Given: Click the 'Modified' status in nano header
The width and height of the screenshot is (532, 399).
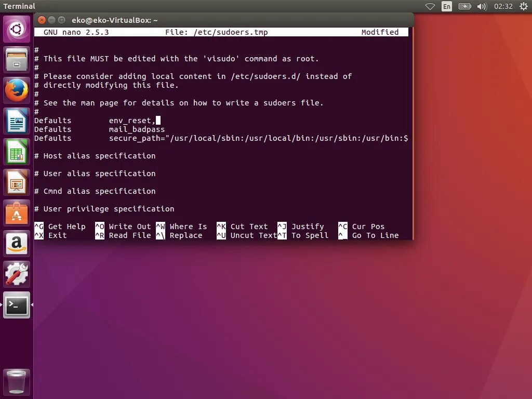Looking at the screenshot, I should click(380, 32).
